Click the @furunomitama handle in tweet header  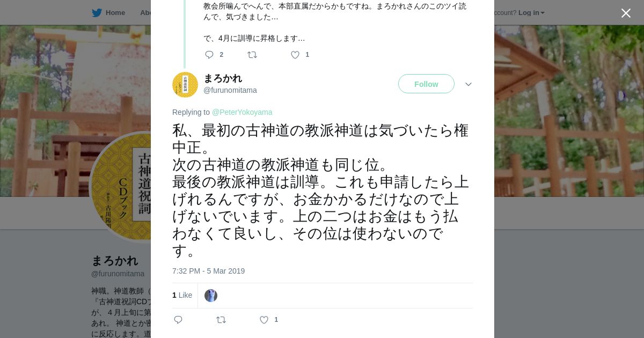pyautogui.click(x=230, y=90)
